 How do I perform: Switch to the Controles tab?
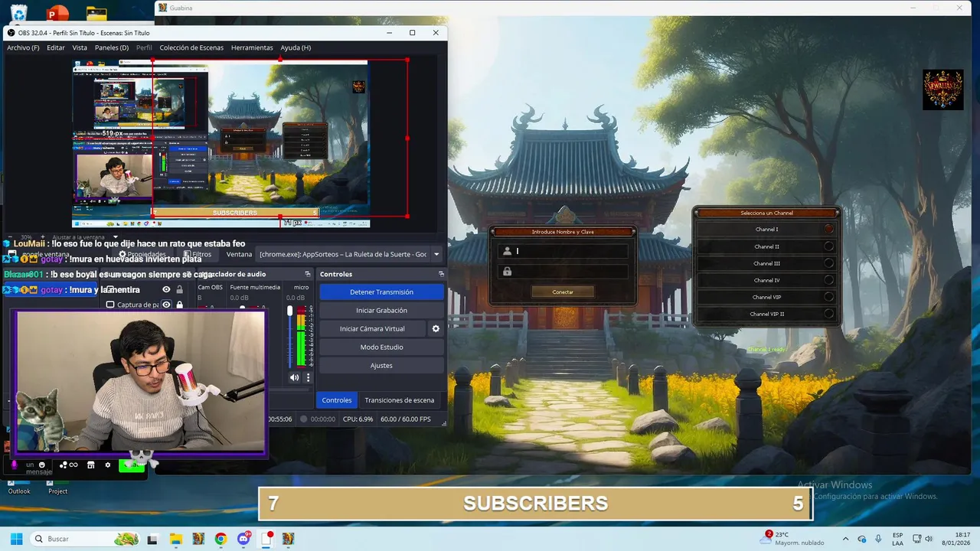(x=337, y=400)
